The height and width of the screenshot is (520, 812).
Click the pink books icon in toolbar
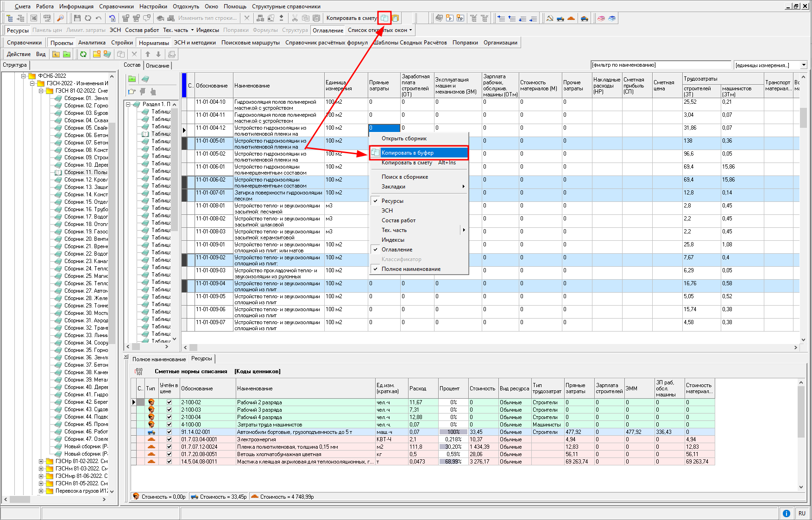click(601, 19)
